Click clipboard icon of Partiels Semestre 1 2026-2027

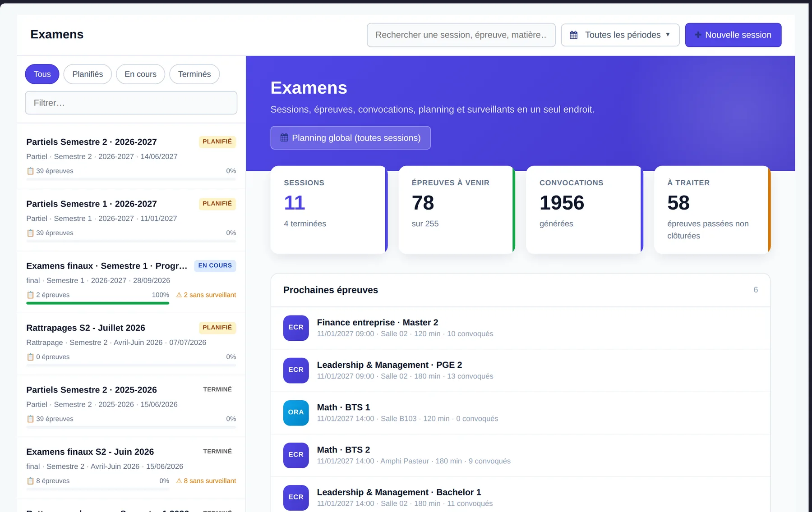coord(30,233)
